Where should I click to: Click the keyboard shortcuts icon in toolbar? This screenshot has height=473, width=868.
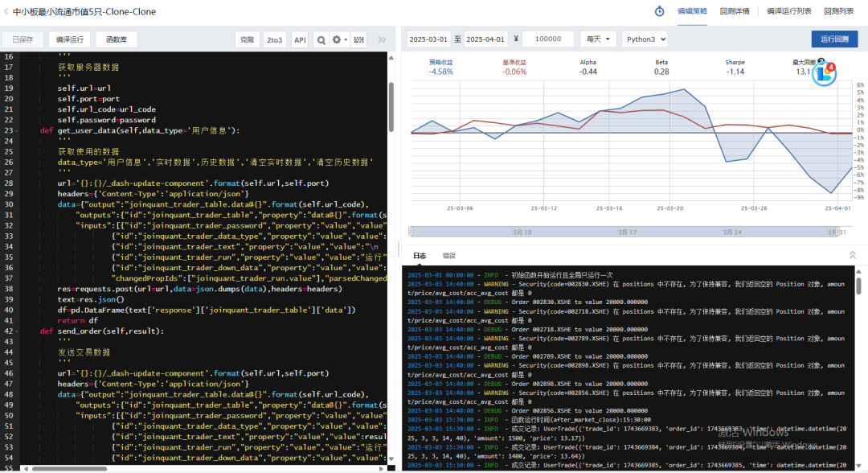point(358,40)
